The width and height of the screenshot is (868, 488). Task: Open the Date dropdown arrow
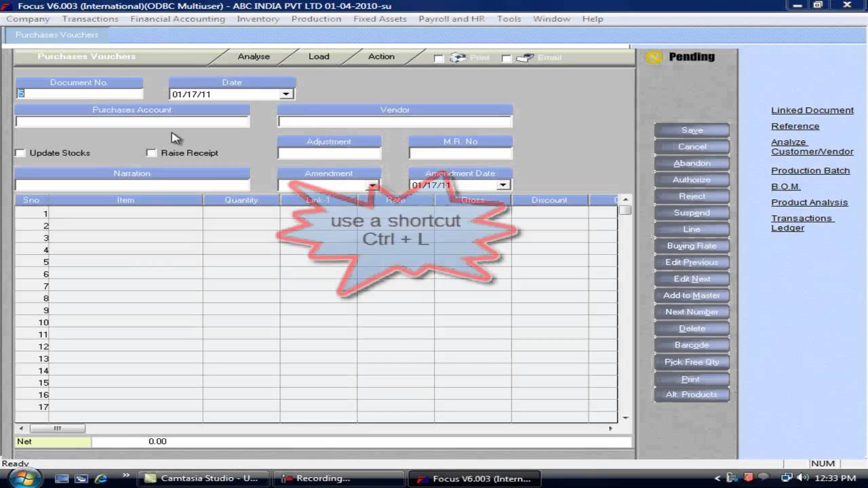[286, 94]
